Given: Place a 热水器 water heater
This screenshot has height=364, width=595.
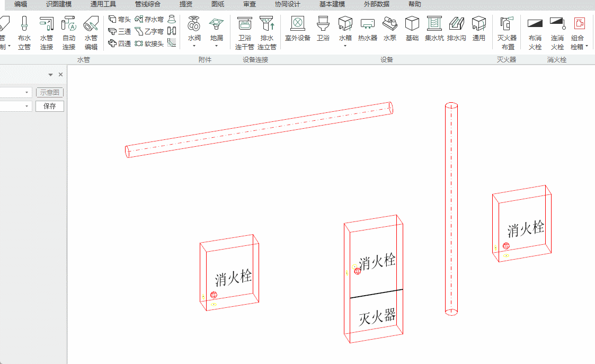Looking at the screenshot, I should point(368,29).
